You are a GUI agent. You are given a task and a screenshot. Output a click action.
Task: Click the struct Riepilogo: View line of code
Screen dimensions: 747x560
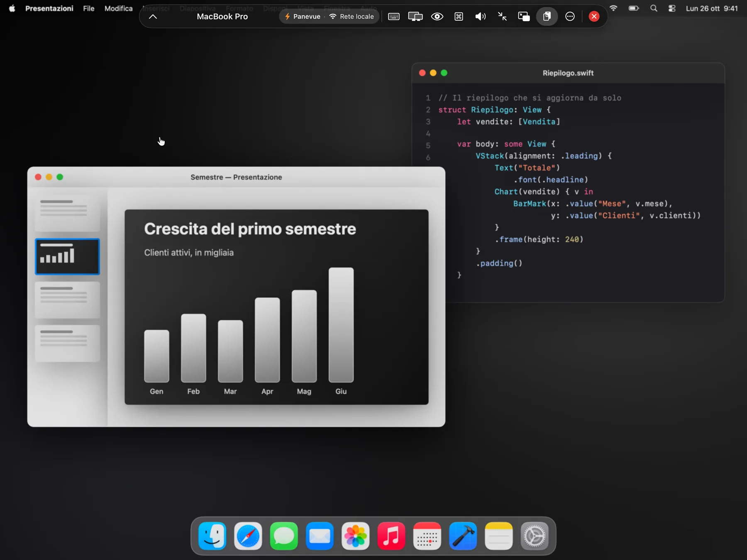click(x=494, y=110)
